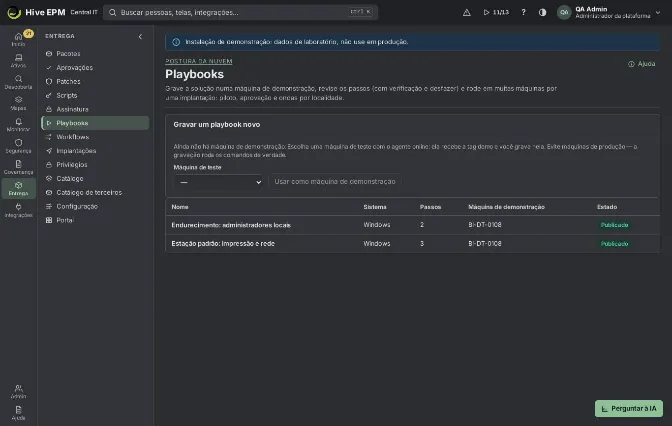Go to Configuração in Entrega menu
Viewport: 672px width, 426px height.
pos(95,206)
